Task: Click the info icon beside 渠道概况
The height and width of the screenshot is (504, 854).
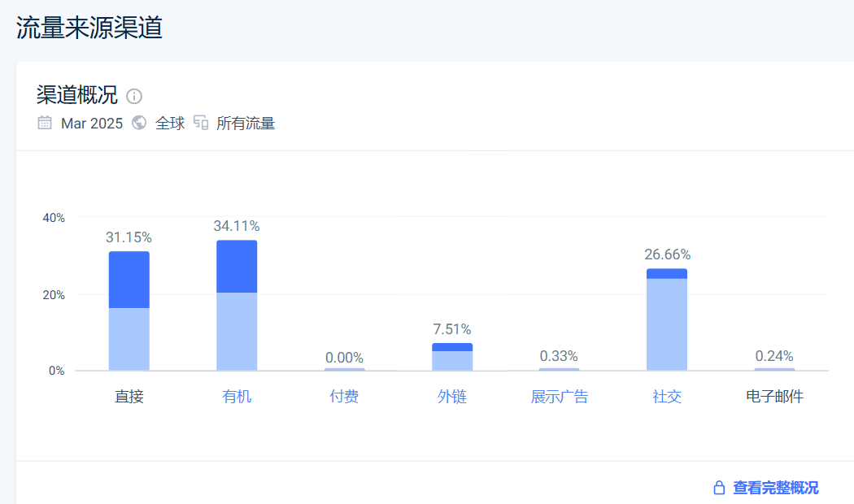Action: pyautogui.click(x=135, y=97)
